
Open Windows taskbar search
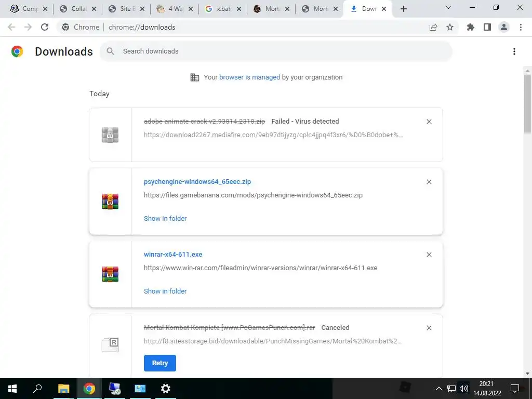pos(37,389)
